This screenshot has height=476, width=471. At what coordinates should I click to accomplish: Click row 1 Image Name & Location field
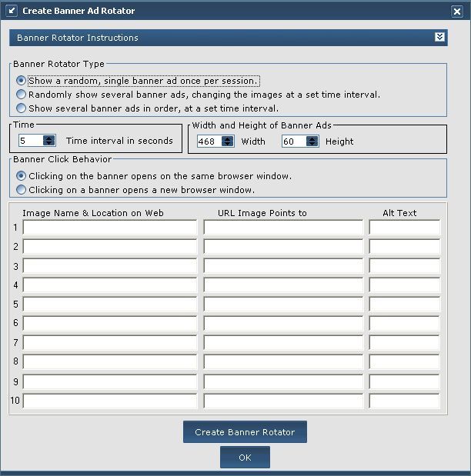(x=110, y=228)
